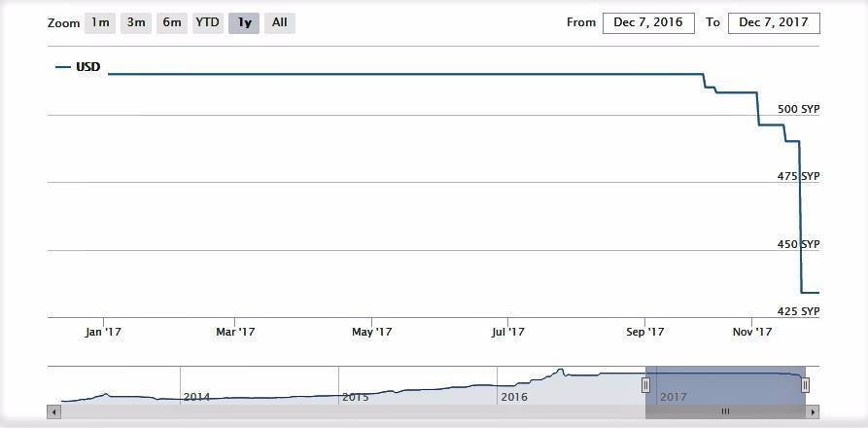The image size is (868, 428).
Task: Click the navigator scrollbar left arrow
Action: (x=54, y=411)
